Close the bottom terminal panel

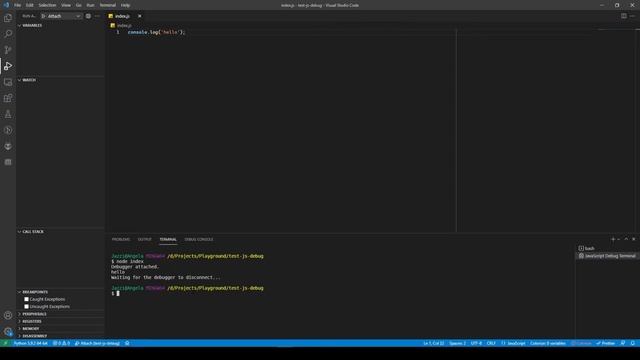(633, 239)
